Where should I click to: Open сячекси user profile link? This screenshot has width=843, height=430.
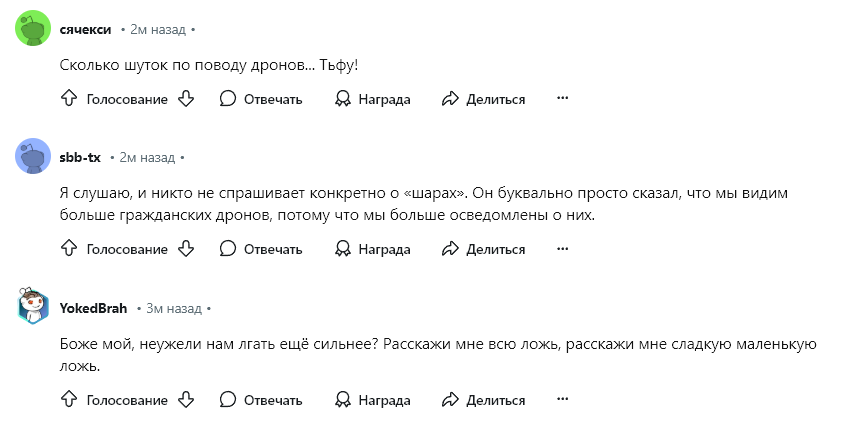[85, 30]
